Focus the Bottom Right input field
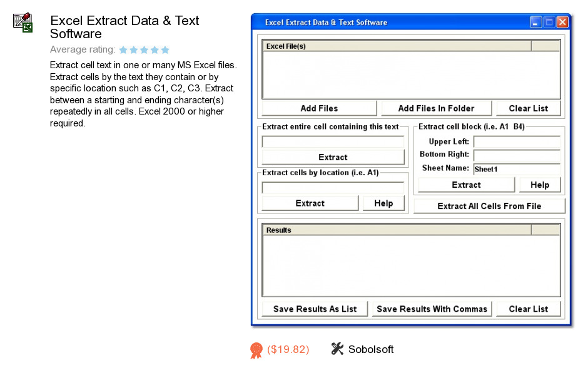588x378 pixels. [517, 155]
